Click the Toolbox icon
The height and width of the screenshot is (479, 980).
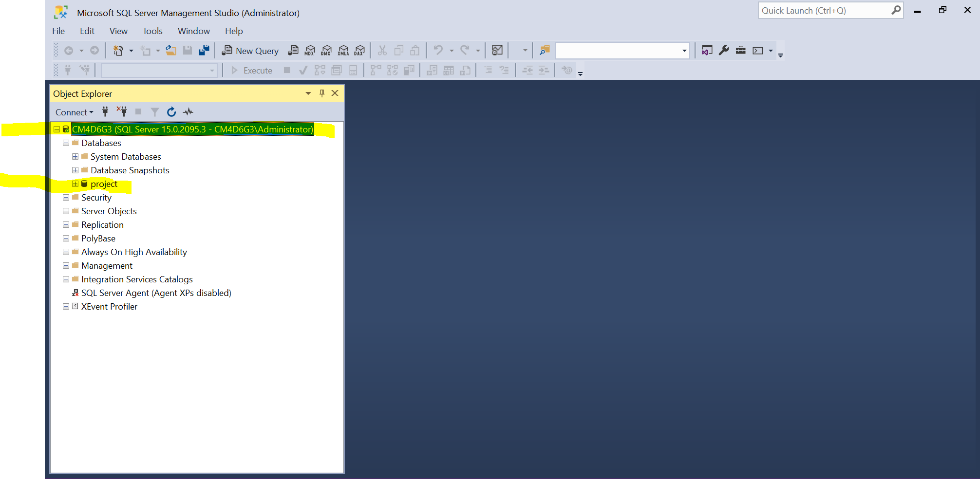coord(741,50)
